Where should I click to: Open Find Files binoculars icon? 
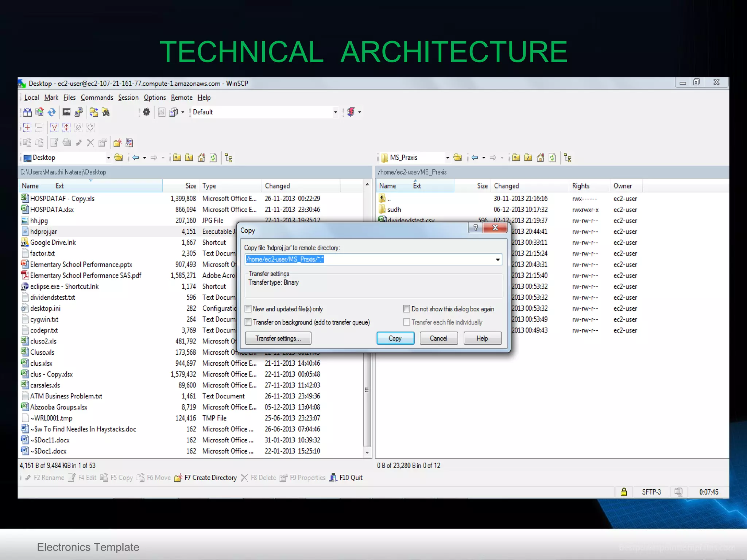106,112
